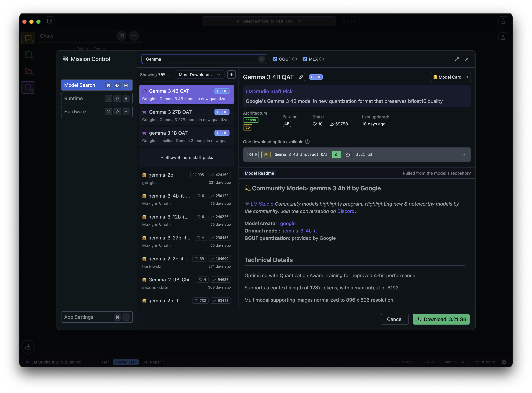Click the GGUF badge next to model title
This screenshot has width=532, height=393.
click(316, 77)
